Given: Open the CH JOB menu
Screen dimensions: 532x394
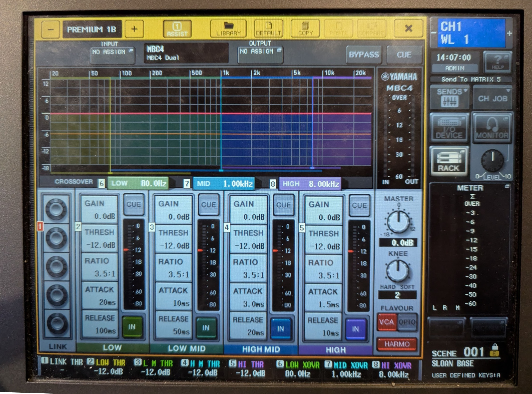Looking at the screenshot, I should point(492,97).
